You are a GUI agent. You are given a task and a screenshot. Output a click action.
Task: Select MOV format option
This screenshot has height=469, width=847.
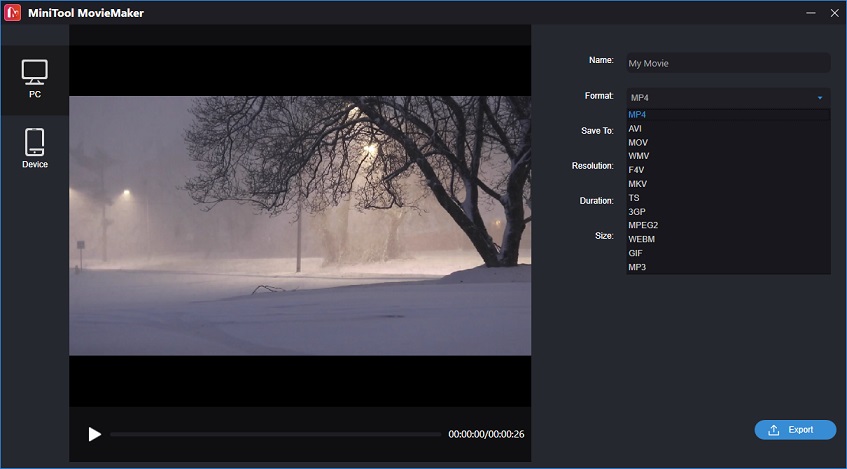click(x=728, y=143)
